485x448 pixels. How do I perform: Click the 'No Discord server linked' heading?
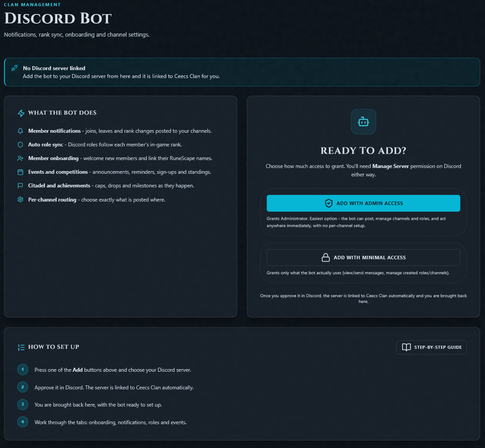pos(54,68)
